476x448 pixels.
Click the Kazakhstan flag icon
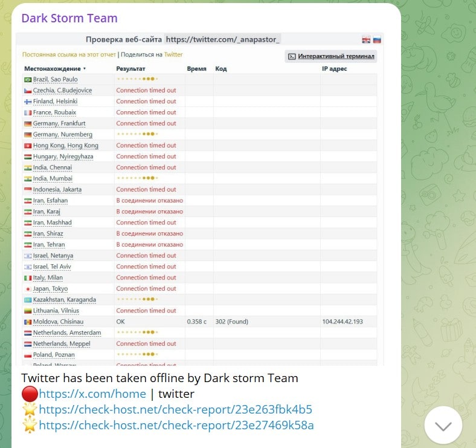(28, 300)
